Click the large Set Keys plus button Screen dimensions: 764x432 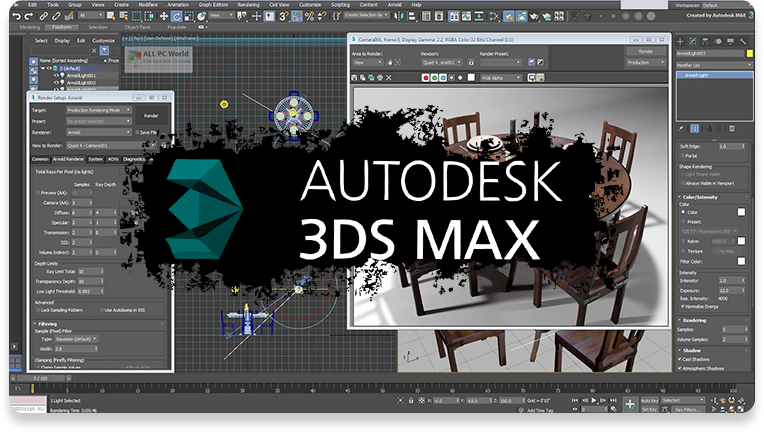(630, 404)
